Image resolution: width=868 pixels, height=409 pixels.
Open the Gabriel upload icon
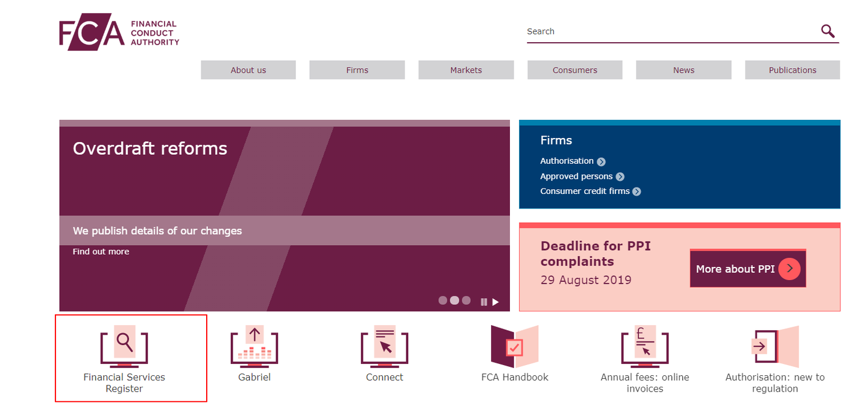[x=254, y=346]
